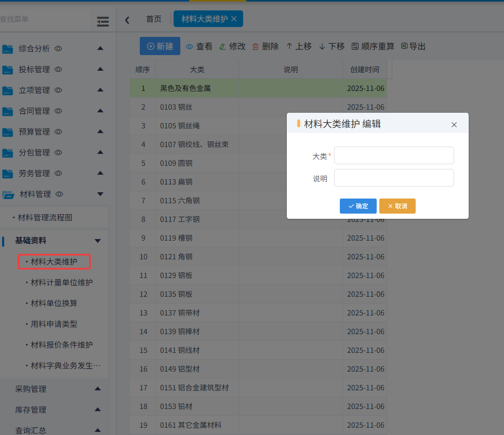The width and height of the screenshot is (504, 435).
Task: Expand 劳务管理 with its arrow
Action: pyautogui.click(x=100, y=173)
